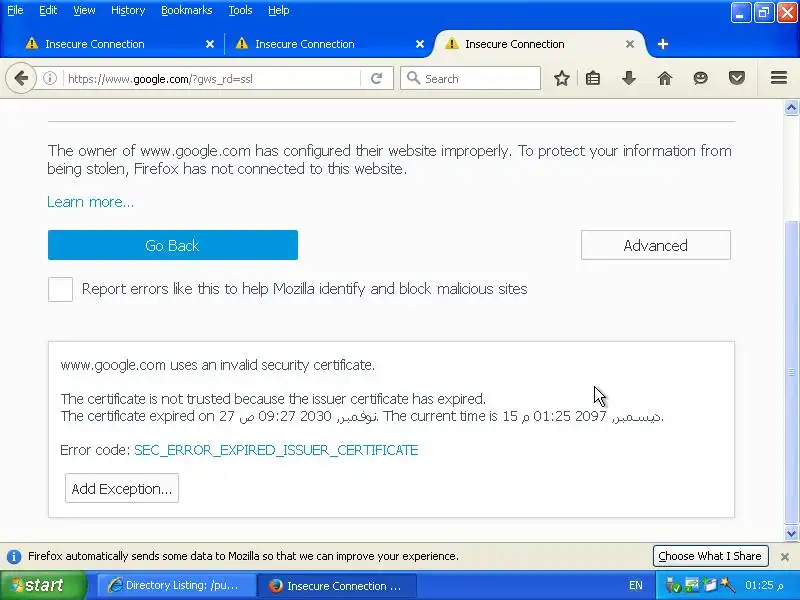Click the 01:25 system tray clock
Image resolution: width=800 pixels, height=600 pixels.
click(x=764, y=586)
